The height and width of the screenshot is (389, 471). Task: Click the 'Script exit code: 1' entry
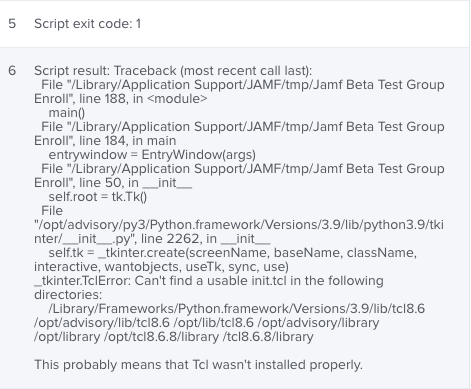[87, 24]
